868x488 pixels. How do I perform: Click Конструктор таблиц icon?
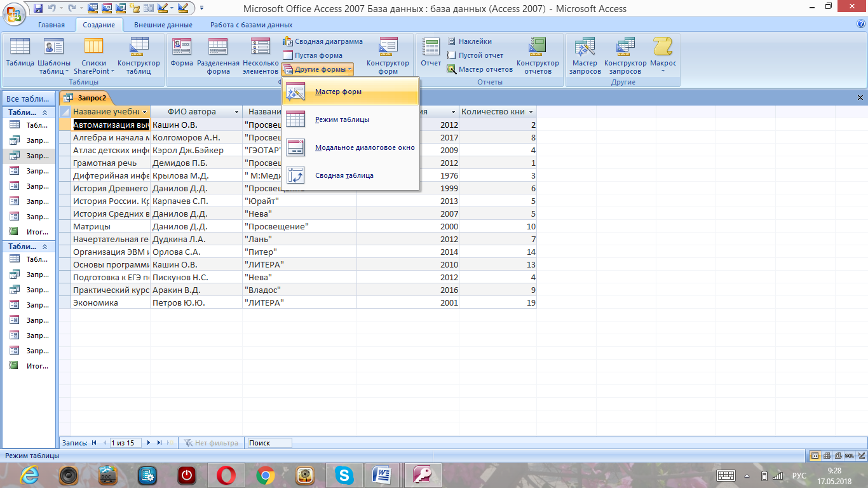[139, 56]
